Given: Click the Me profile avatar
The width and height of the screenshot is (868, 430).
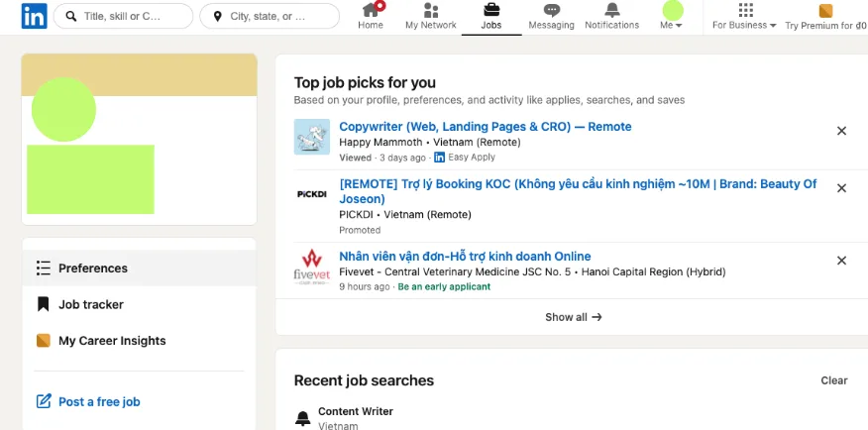Looking at the screenshot, I should click(673, 10).
